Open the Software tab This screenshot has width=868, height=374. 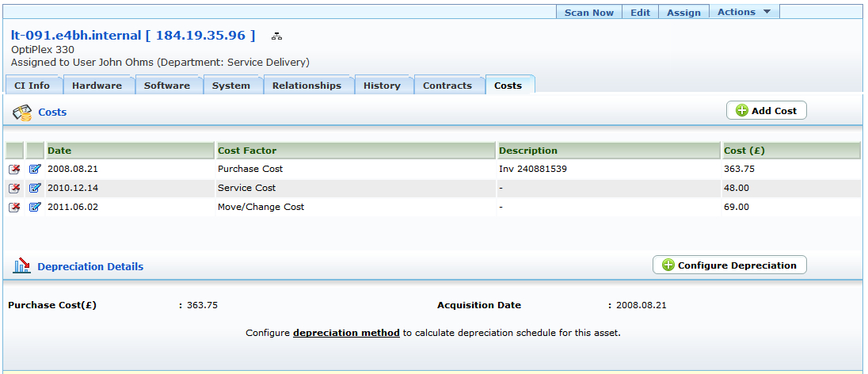(x=167, y=86)
